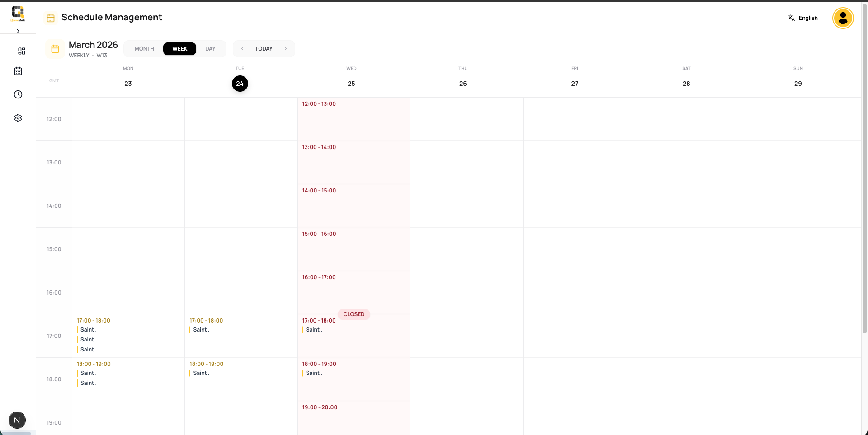The height and width of the screenshot is (435, 868).
Task: Click the calendar icon beside March 2026
Action: tap(55, 49)
